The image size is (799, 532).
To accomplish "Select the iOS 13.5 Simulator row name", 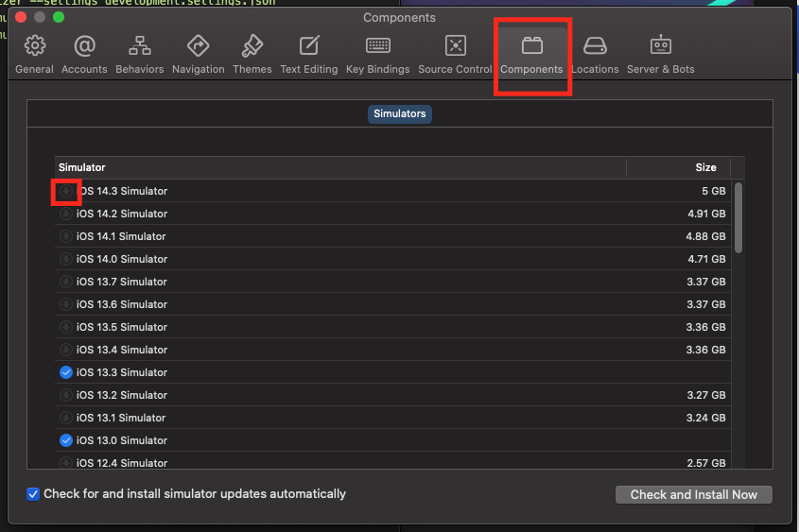I will 122,327.
